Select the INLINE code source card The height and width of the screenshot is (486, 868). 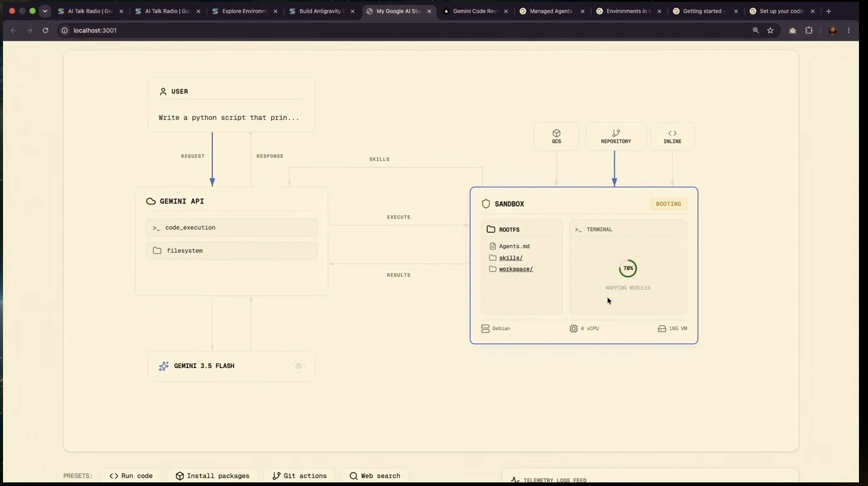(x=672, y=137)
